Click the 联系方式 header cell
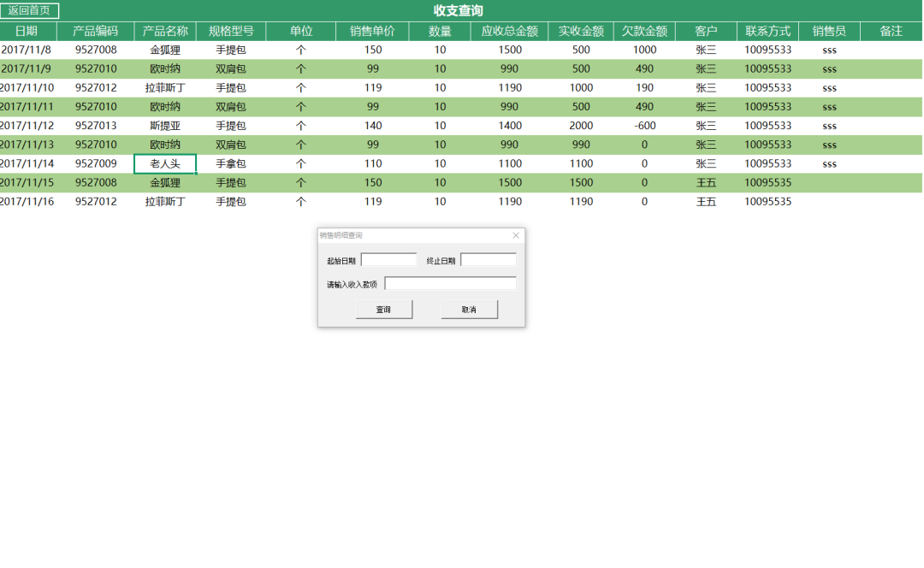The image size is (924, 568). tap(767, 32)
